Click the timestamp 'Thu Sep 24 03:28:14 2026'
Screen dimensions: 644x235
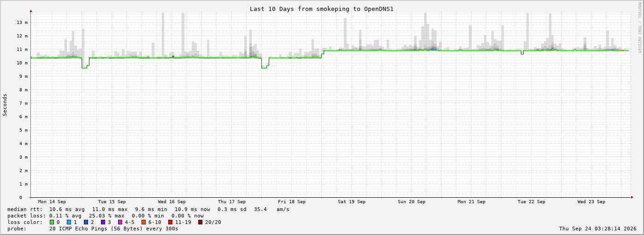pos(597,229)
